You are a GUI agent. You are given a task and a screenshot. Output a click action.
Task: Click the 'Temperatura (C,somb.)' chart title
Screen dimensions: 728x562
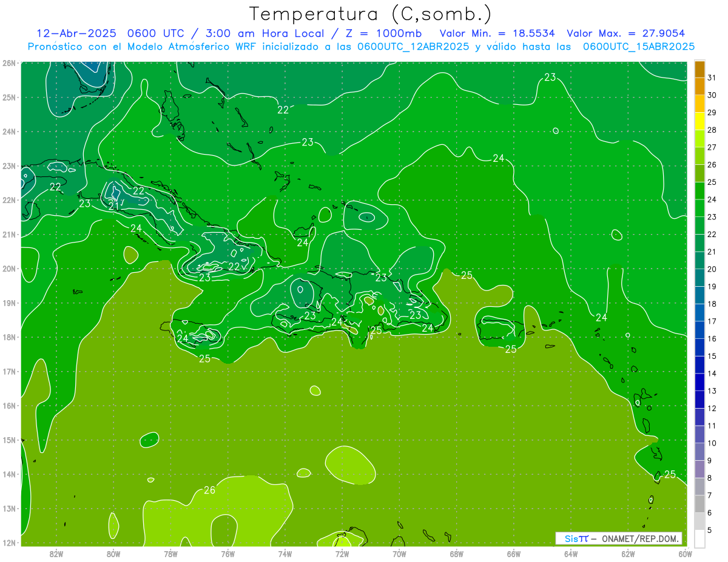pos(371,14)
